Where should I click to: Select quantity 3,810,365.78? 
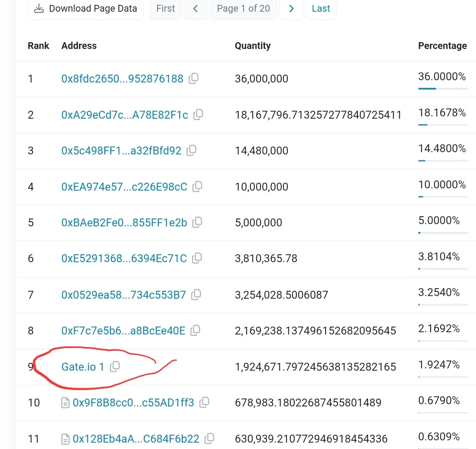[x=266, y=258]
